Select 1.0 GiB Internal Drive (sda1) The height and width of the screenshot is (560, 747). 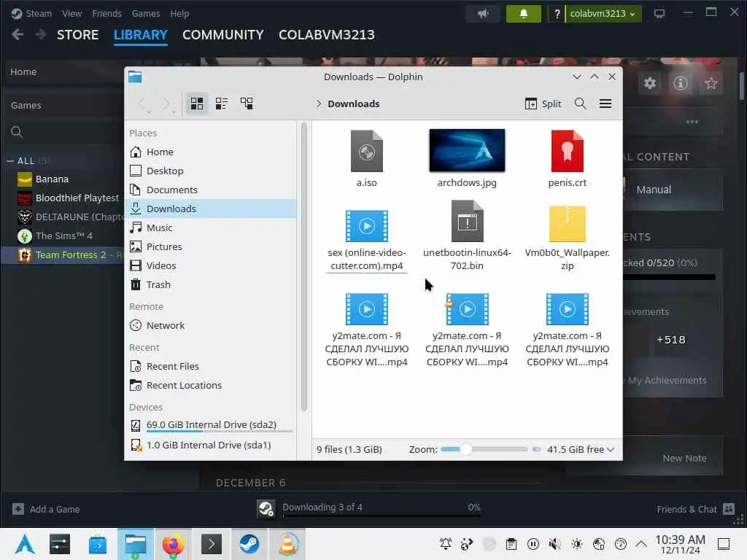tap(211, 446)
